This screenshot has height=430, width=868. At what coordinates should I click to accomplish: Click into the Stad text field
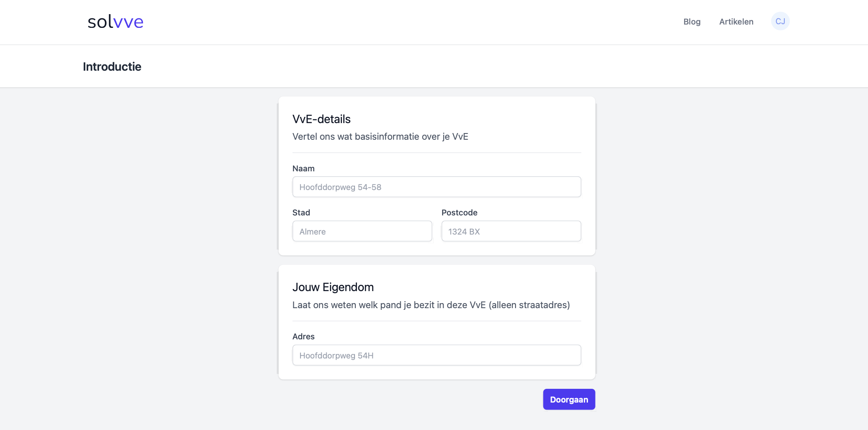pyautogui.click(x=362, y=231)
